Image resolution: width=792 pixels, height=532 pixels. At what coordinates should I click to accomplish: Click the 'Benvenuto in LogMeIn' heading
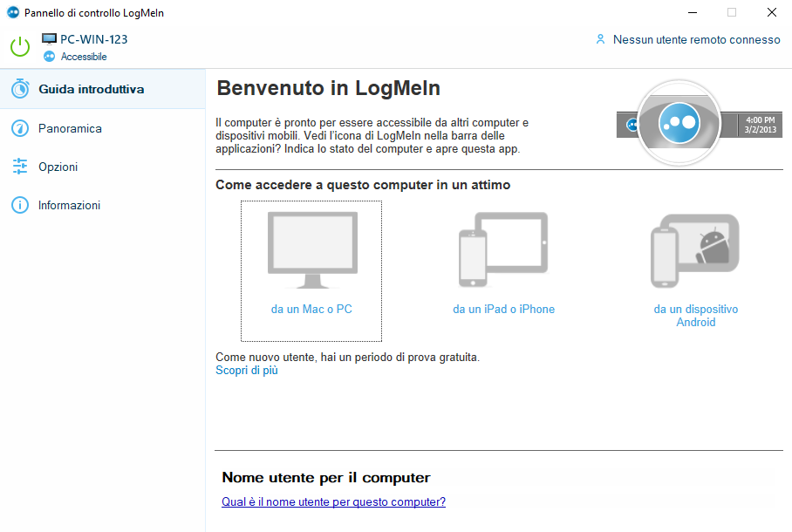[328, 88]
